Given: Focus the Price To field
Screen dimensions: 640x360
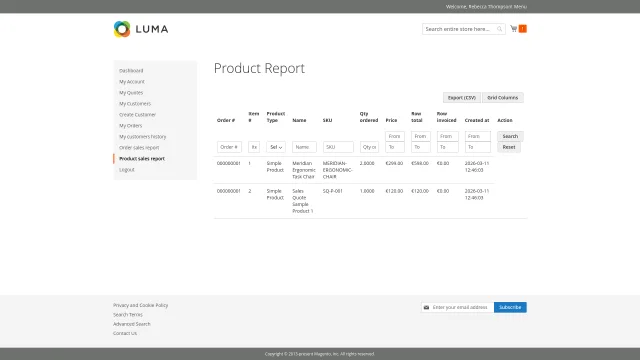Looking at the screenshot, I should (x=395, y=147).
